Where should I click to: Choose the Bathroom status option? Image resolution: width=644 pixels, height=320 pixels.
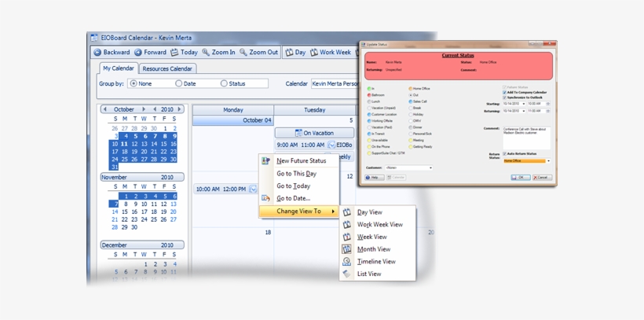pos(369,95)
